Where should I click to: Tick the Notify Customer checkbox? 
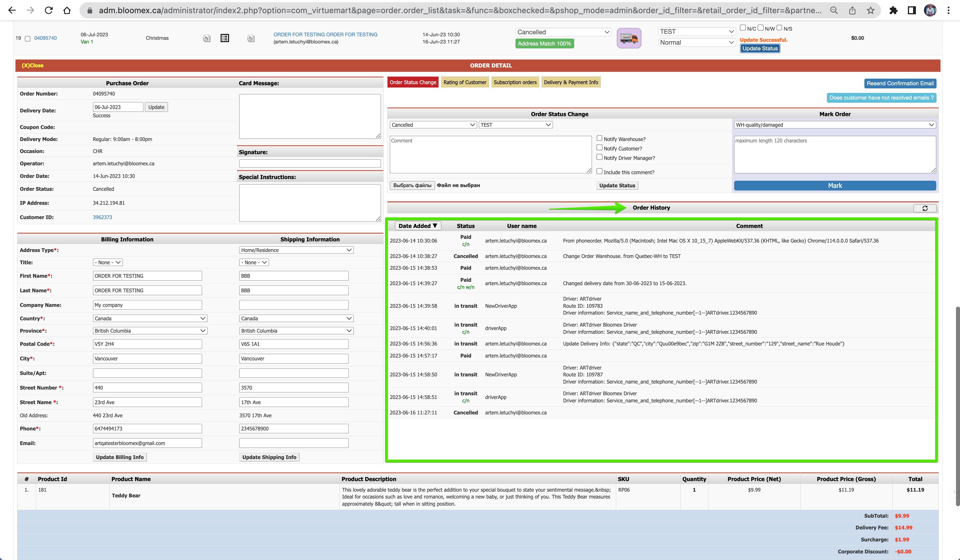599,148
